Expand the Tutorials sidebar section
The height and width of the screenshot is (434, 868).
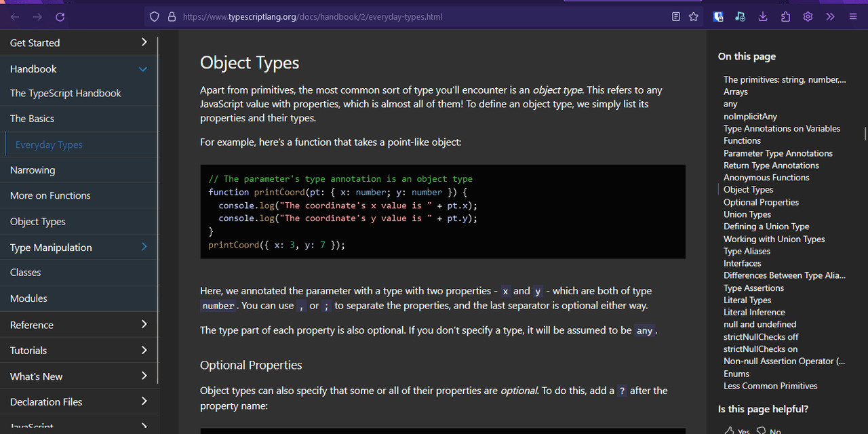(x=143, y=351)
